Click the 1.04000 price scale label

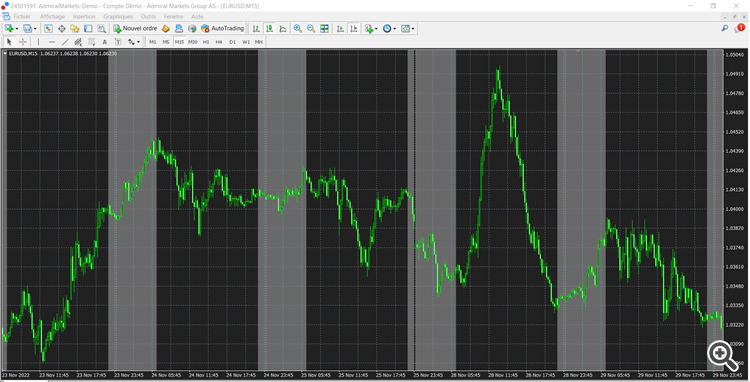point(736,209)
